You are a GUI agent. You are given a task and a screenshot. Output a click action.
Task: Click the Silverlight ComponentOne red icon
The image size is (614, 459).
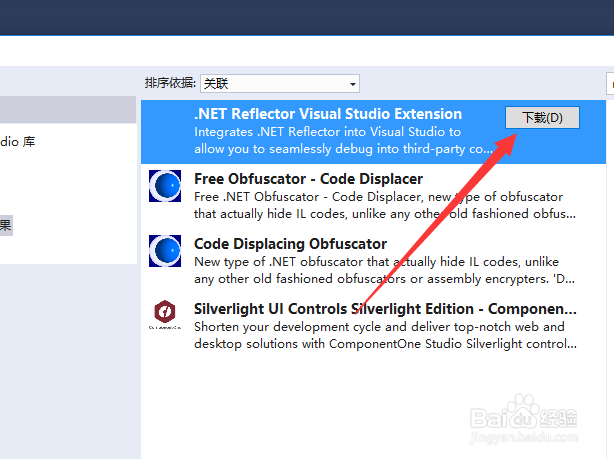164,315
